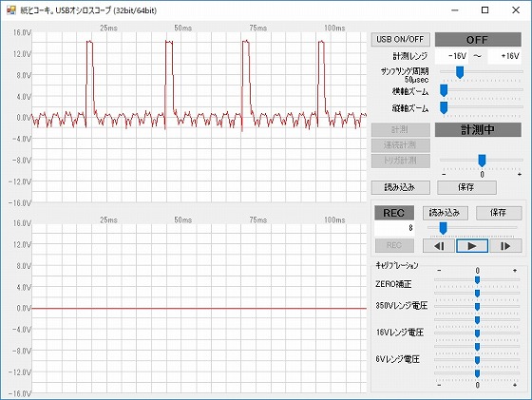Toggle the dark REC indicator button

coord(394,213)
